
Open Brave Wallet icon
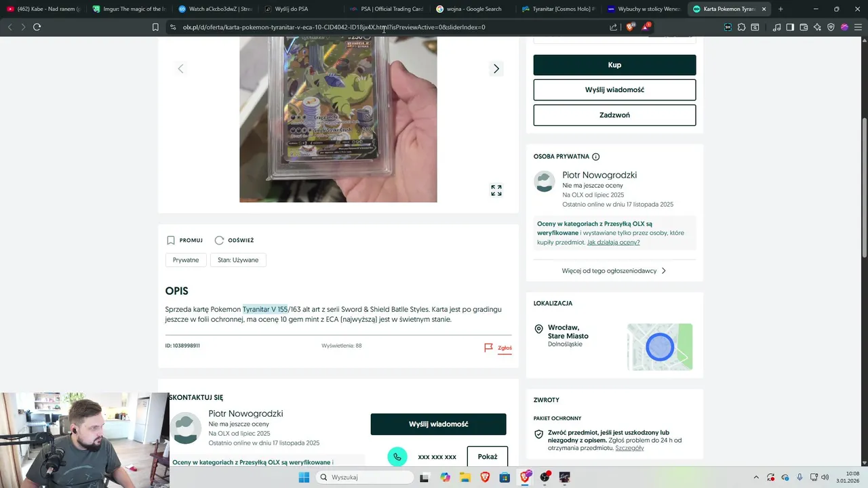click(804, 27)
